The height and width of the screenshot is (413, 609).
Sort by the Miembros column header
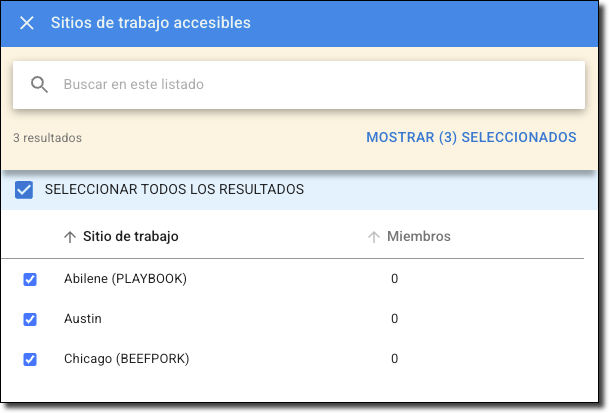418,237
